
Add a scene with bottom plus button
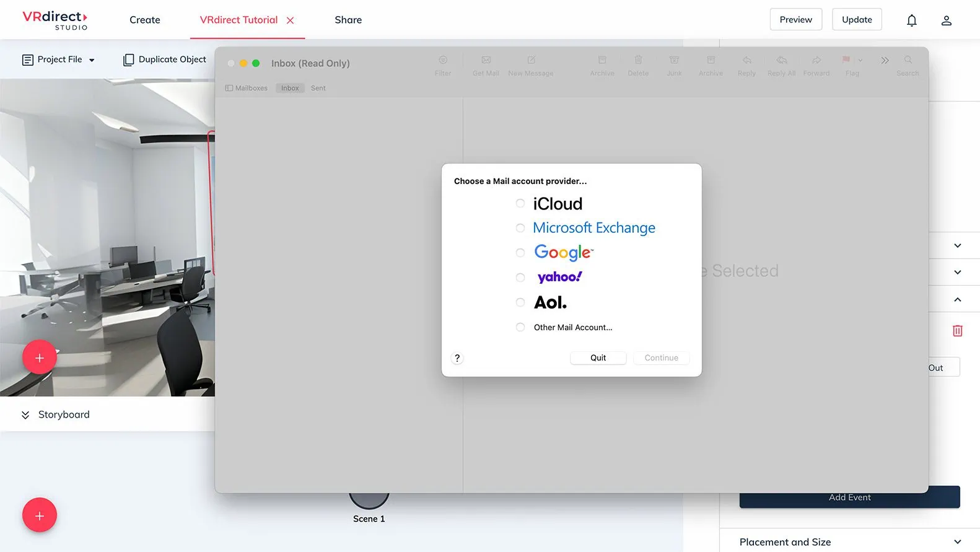(x=40, y=515)
